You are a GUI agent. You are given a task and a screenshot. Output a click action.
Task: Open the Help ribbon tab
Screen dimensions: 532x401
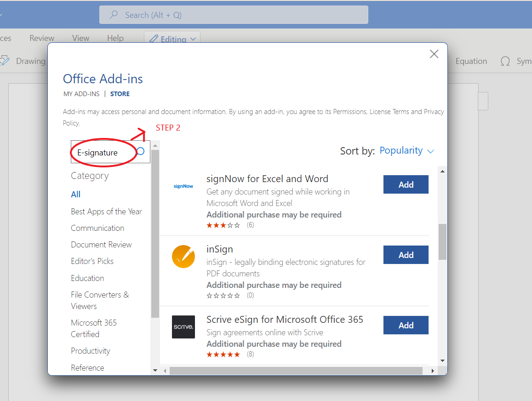tap(115, 38)
